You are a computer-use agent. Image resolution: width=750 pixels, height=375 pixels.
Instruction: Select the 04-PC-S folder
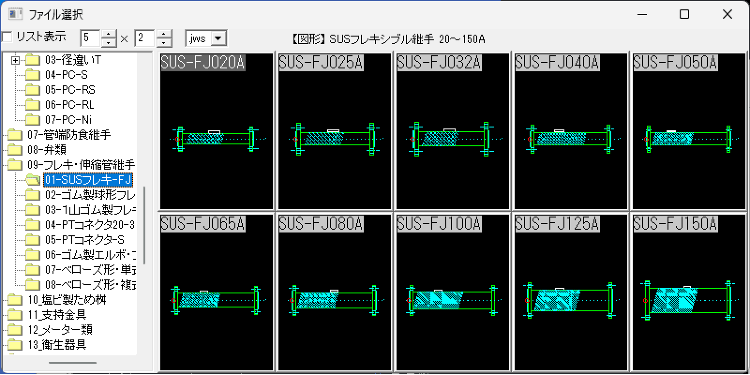click(66, 75)
